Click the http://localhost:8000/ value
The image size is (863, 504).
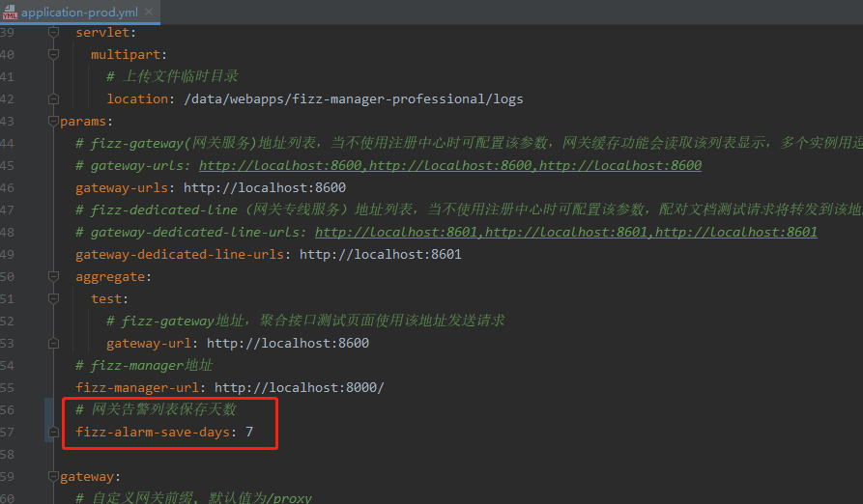[x=300, y=387]
